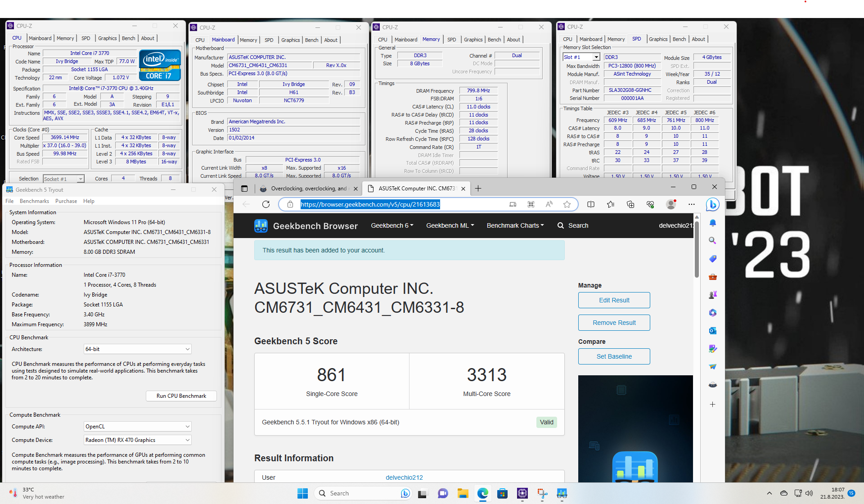Add this page to favorites star
This screenshot has width=864, height=504.
tap(567, 204)
